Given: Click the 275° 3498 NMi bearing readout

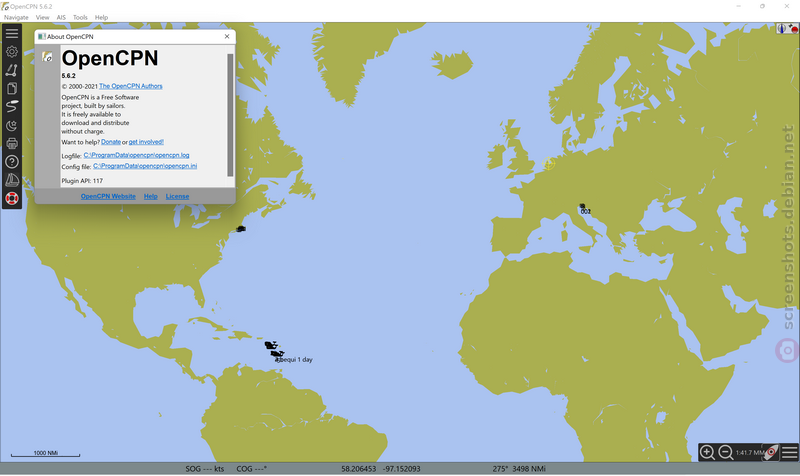Looking at the screenshot, I should point(519,469).
